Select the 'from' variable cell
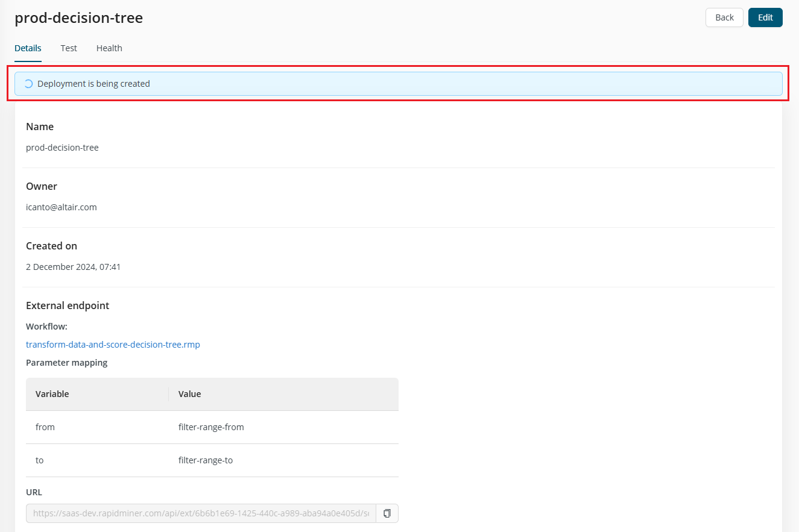Screen dimensions: 799x532 point(97,427)
